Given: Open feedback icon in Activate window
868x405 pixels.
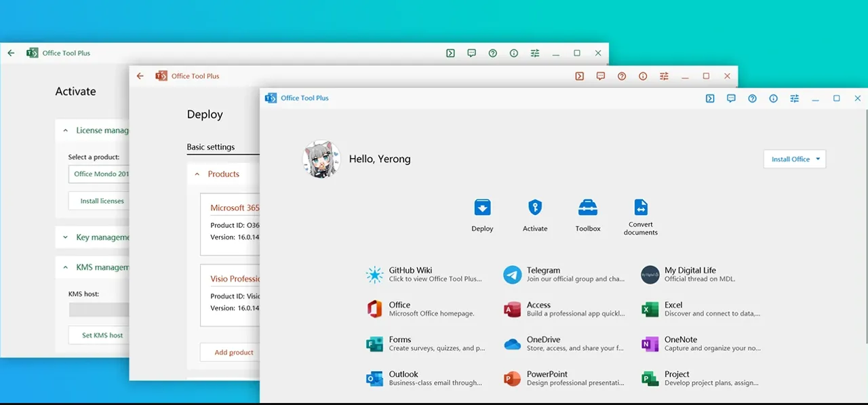Looking at the screenshot, I should pyautogui.click(x=471, y=53).
